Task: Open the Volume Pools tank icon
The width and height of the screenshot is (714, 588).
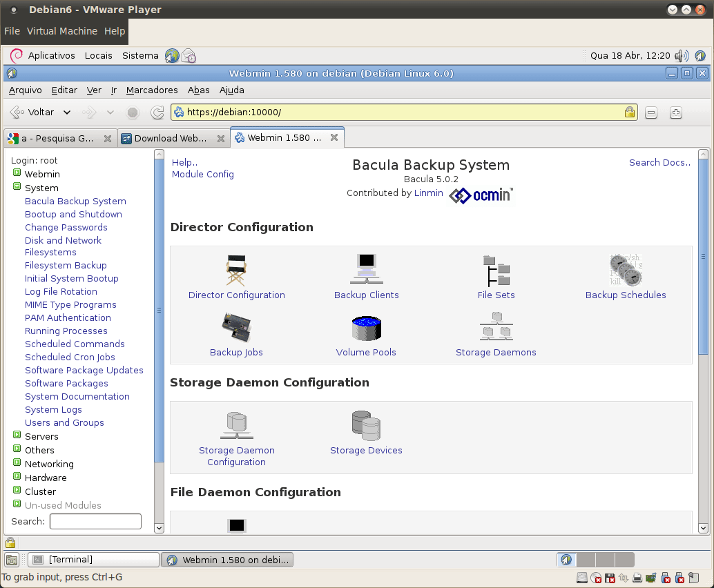Action: (x=366, y=328)
